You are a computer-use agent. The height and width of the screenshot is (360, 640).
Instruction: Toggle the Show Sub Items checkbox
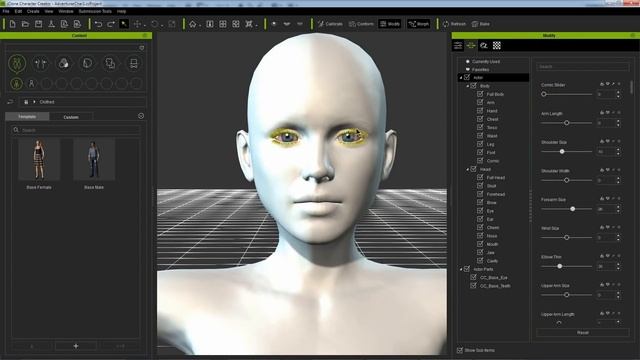point(460,350)
